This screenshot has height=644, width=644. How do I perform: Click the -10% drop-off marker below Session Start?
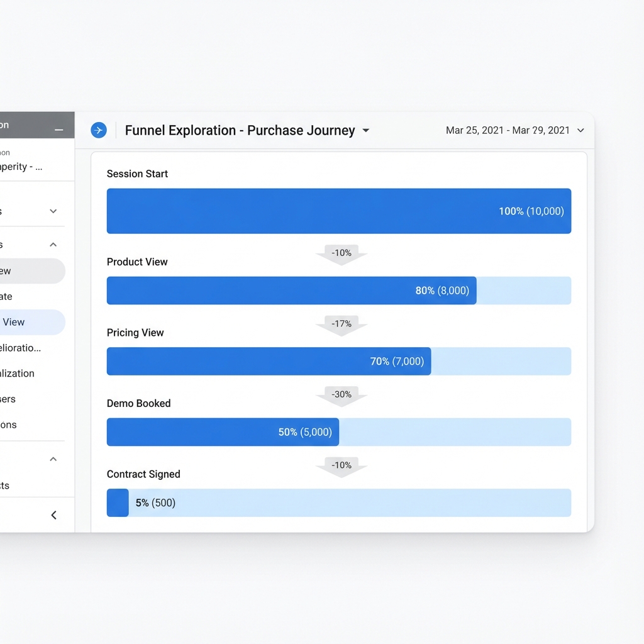pyautogui.click(x=341, y=253)
